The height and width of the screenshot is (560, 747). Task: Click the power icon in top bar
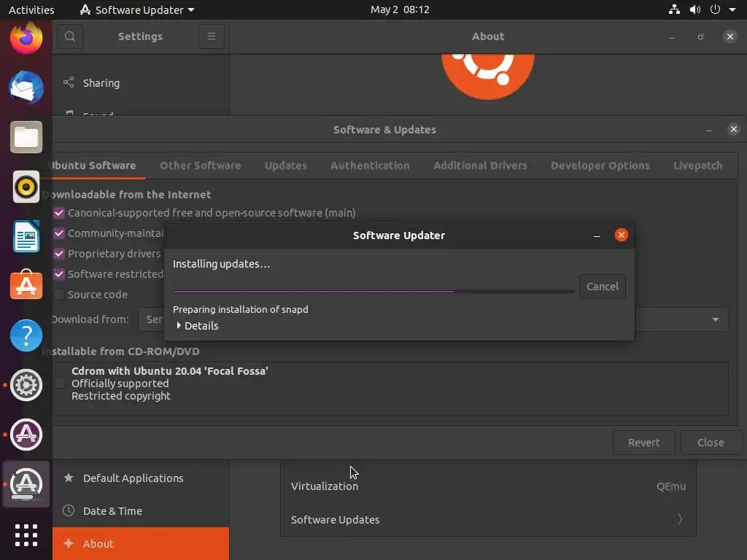click(x=715, y=9)
